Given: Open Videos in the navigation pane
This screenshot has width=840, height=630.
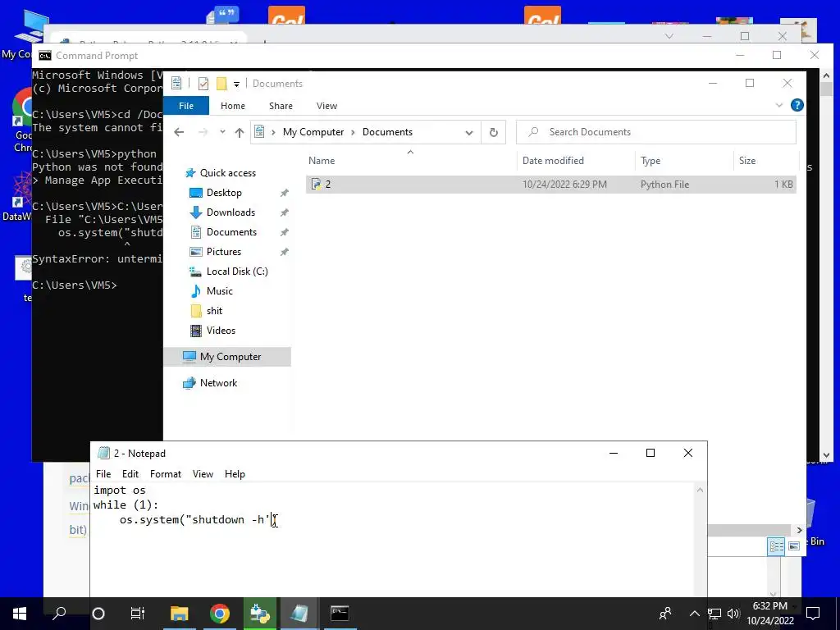Looking at the screenshot, I should click(221, 331).
